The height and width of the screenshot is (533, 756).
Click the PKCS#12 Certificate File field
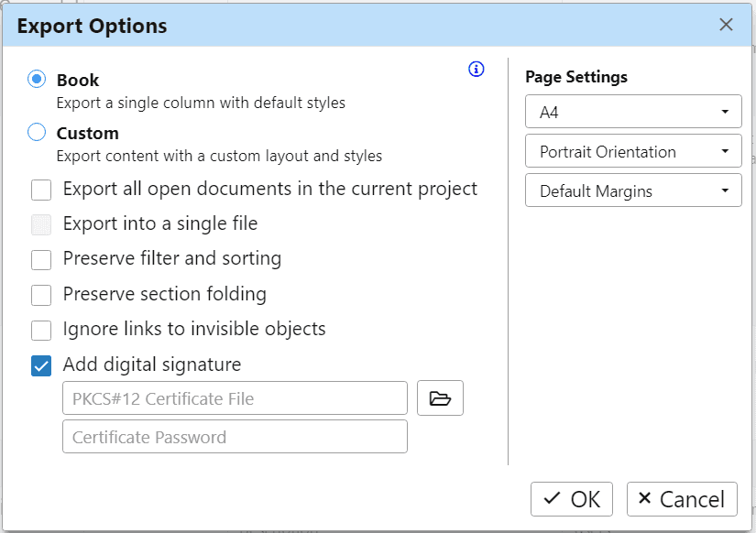(x=235, y=398)
